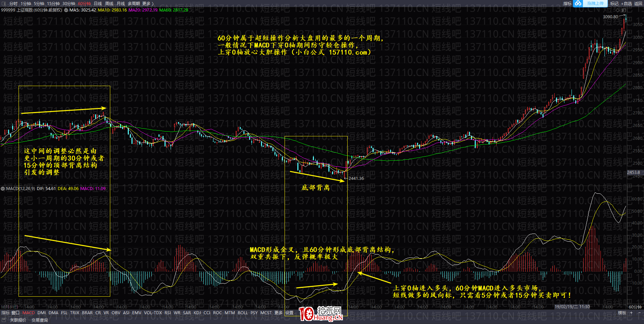Select the 60分钟 period tab
The width and height of the screenshot is (644, 324).
(84, 3)
